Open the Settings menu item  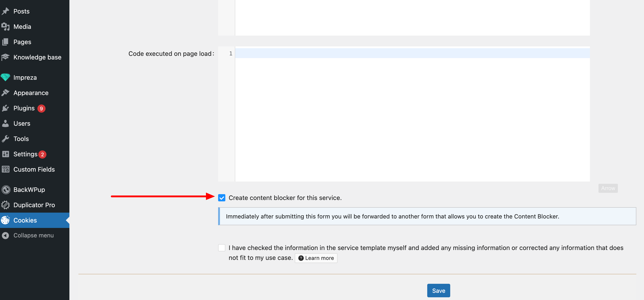25,154
